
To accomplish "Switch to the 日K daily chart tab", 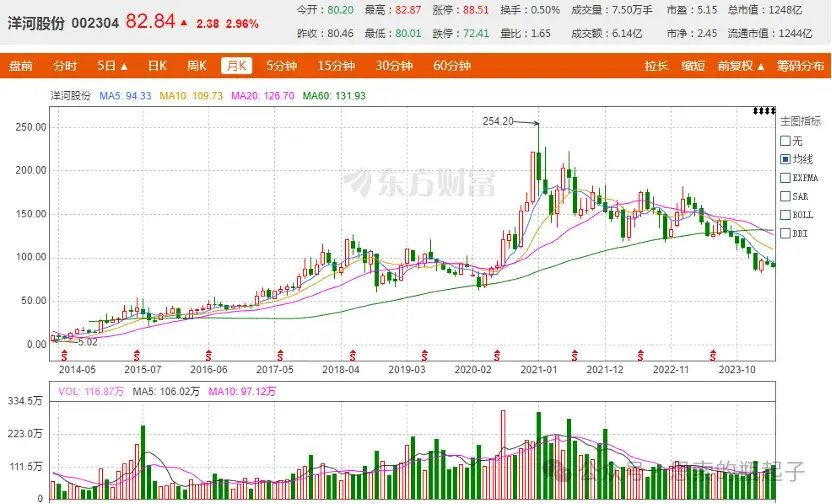I will click(157, 67).
